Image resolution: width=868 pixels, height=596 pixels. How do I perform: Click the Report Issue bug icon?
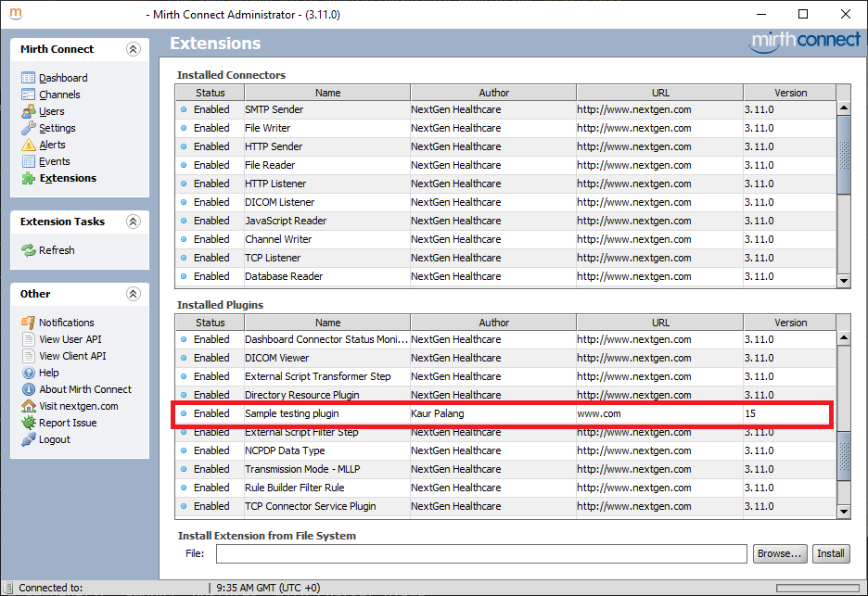[x=28, y=423]
